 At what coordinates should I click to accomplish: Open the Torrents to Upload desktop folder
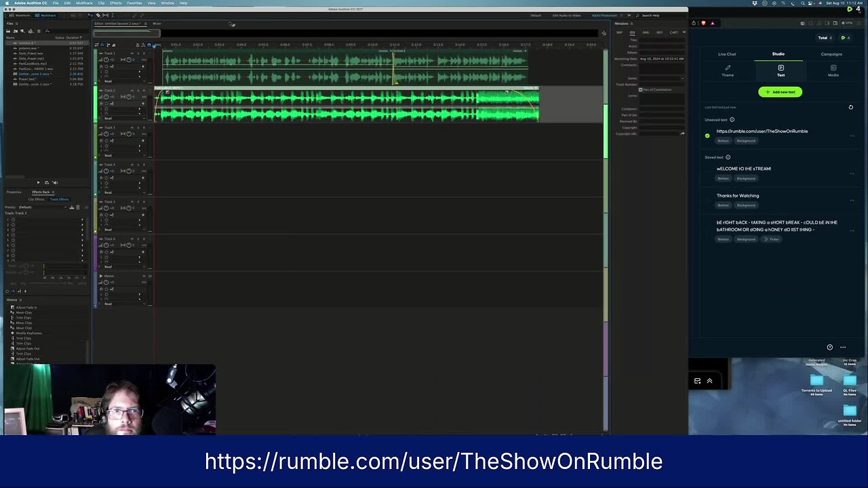tap(816, 385)
